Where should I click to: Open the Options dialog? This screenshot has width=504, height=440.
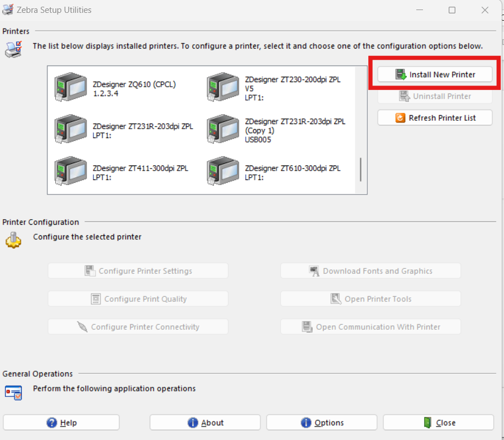pyautogui.click(x=321, y=422)
